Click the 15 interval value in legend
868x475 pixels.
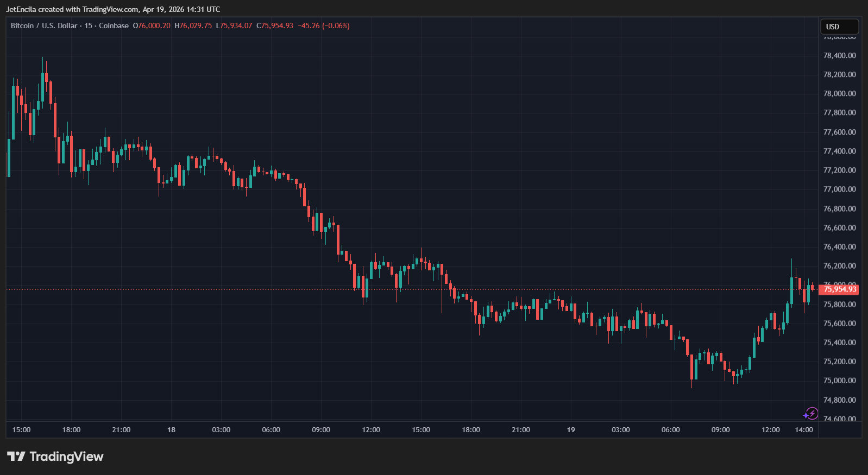(x=88, y=26)
